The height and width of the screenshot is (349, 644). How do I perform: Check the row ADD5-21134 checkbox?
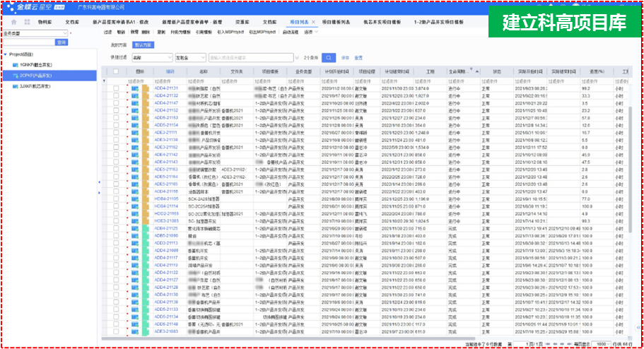(x=116, y=317)
